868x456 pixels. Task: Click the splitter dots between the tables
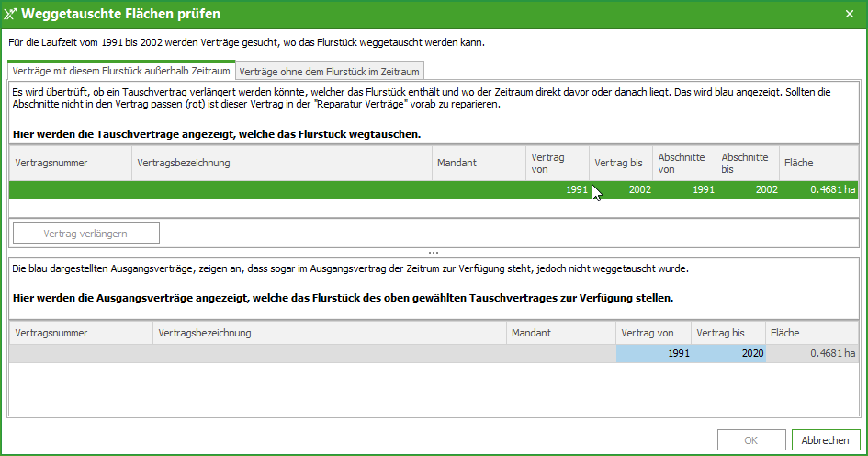pos(434,251)
